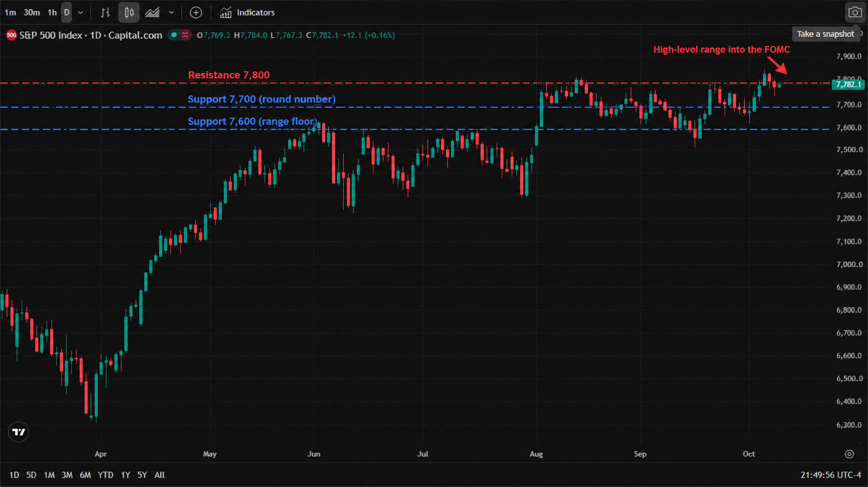Click the 7,782.1 current price label

click(x=848, y=84)
